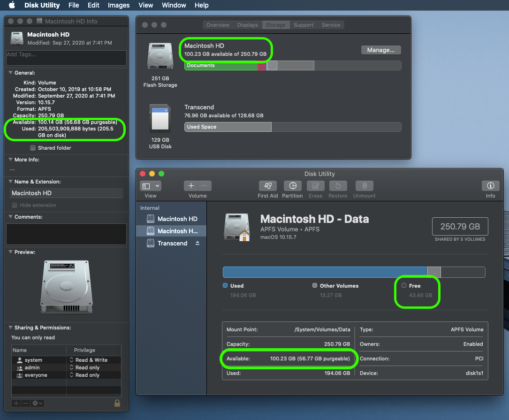Click the Macintosh HD flash storage icon

point(160,56)
